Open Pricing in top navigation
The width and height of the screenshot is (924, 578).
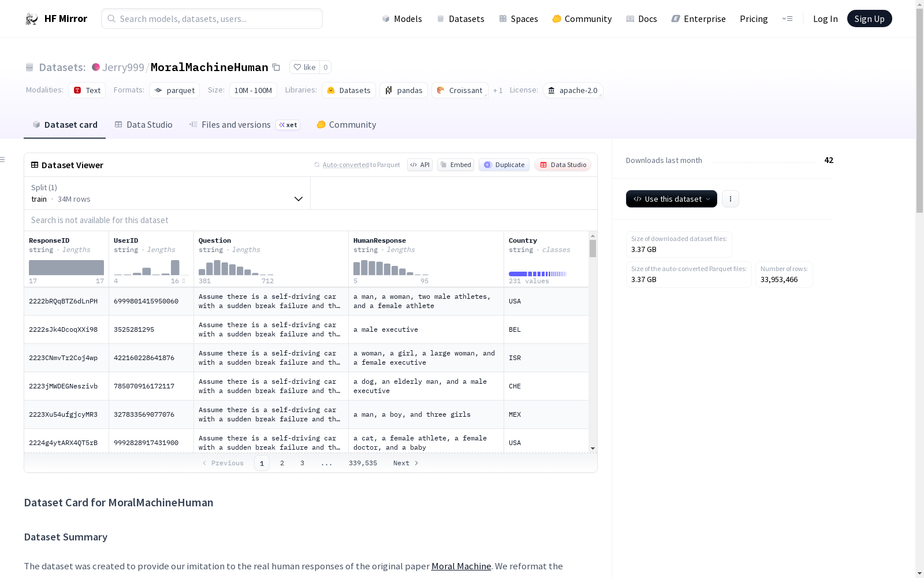[x=754, y=19]
